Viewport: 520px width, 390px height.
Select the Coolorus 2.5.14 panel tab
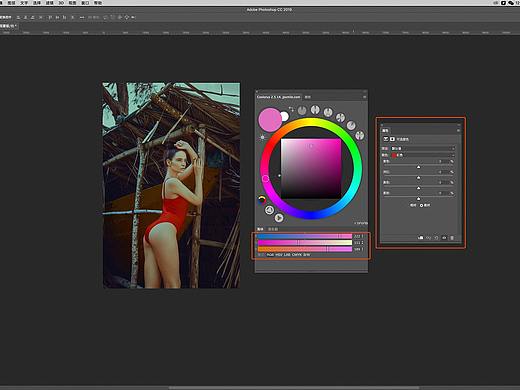click(279, 97)
